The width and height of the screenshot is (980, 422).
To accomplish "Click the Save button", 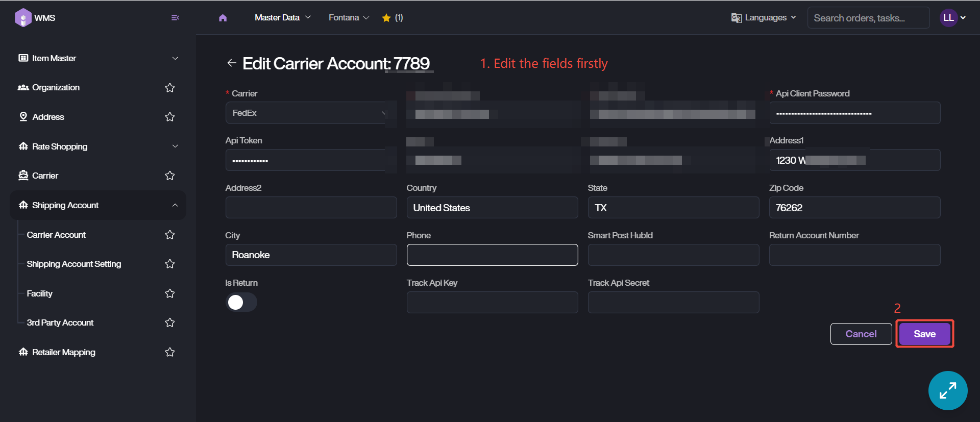I will pos(924,334).
